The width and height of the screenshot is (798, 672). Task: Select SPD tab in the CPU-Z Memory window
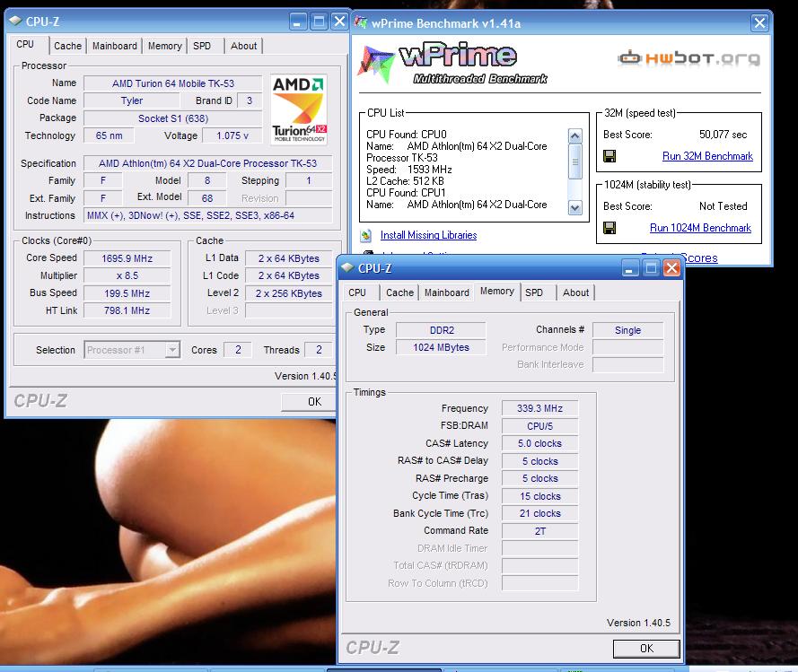click(x=534, y=292)
